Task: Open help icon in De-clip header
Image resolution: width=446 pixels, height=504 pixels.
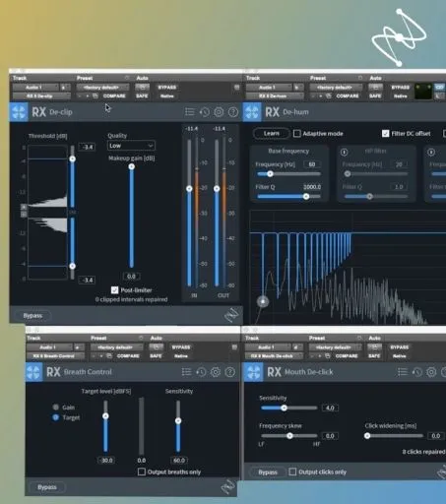Action: coord(233,112)
